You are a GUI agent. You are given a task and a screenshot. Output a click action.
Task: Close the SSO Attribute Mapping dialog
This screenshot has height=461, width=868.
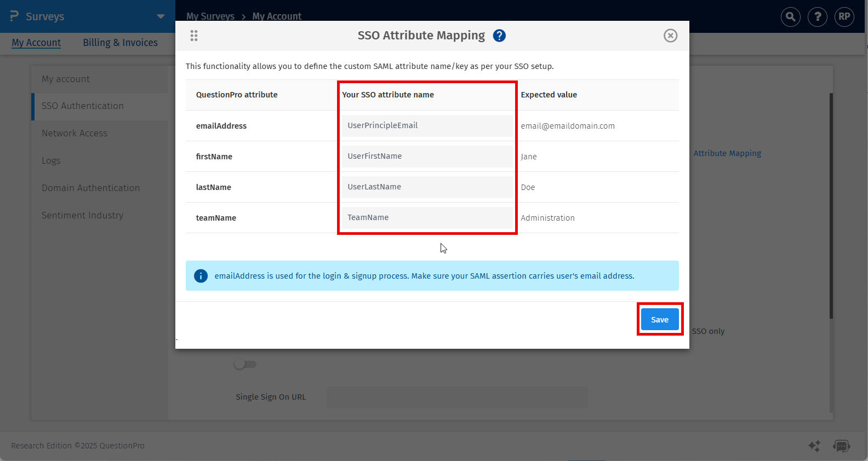coord(670,36)
